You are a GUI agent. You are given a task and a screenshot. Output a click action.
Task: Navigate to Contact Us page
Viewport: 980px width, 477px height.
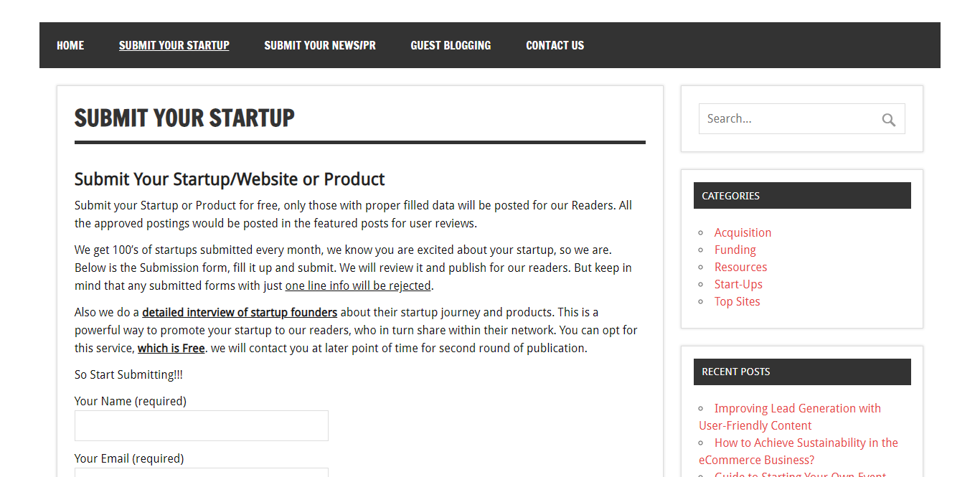[x=555, y=45]
